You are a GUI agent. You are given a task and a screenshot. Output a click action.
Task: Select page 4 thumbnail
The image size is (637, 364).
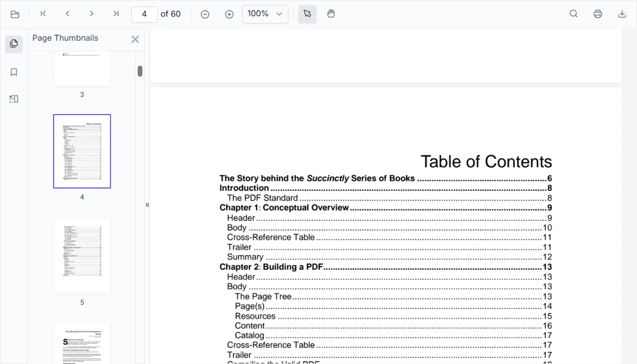click(x=82, y=151)
